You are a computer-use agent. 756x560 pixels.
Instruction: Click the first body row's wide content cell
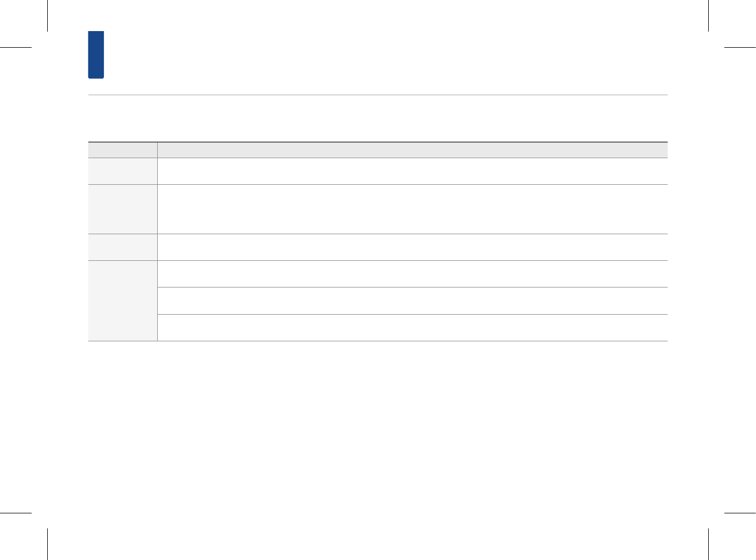coord(412,171)
